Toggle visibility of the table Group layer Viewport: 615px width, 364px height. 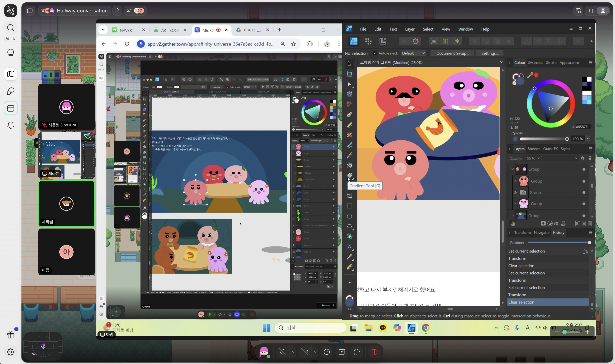pyautogui.click(x=584, y=216)
